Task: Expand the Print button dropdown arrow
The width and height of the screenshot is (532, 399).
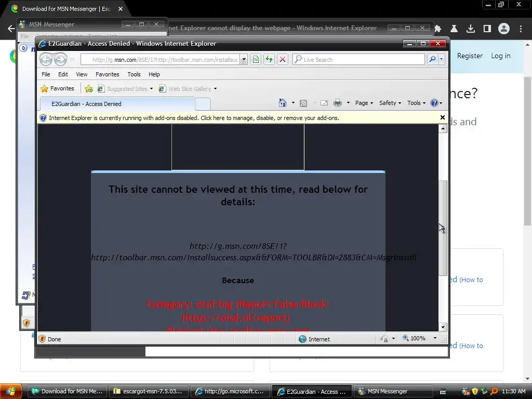Action: coord(348,103)
